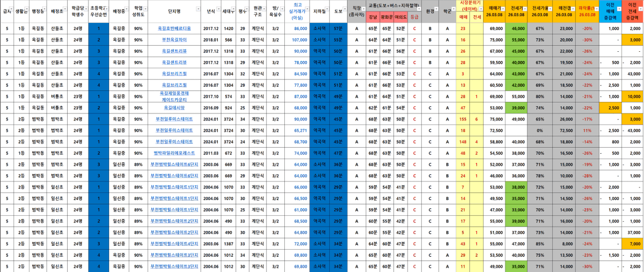Open the 교통(도보+버스+지하철역) filter dropdown
The image size is (644, 272).
[x=419, y=8]
